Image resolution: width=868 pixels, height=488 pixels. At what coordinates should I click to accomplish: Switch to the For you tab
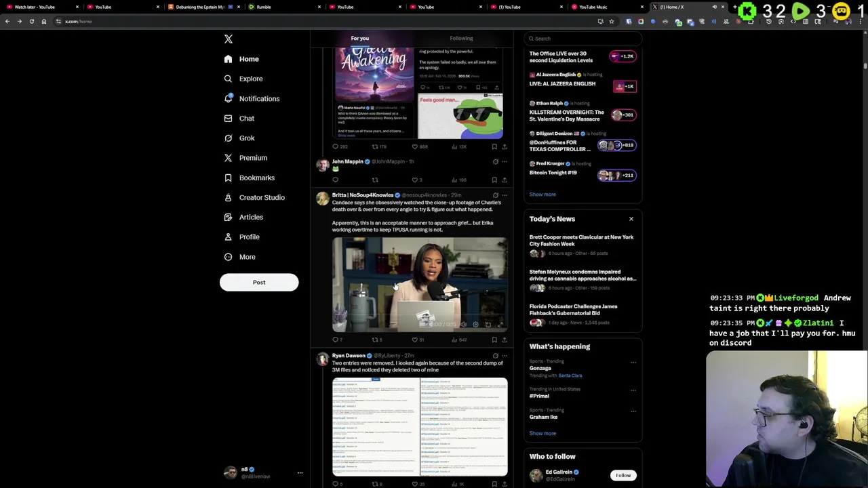click(x=360, y=39)
